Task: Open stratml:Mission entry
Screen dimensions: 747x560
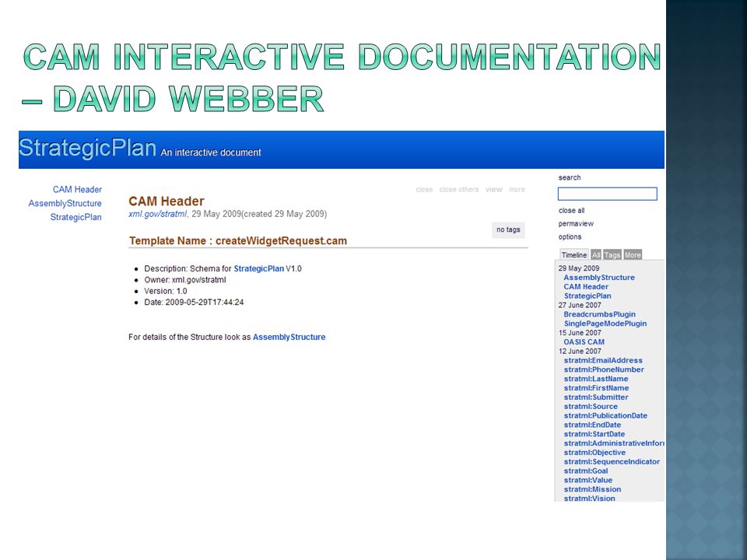Action: (592, 489)
